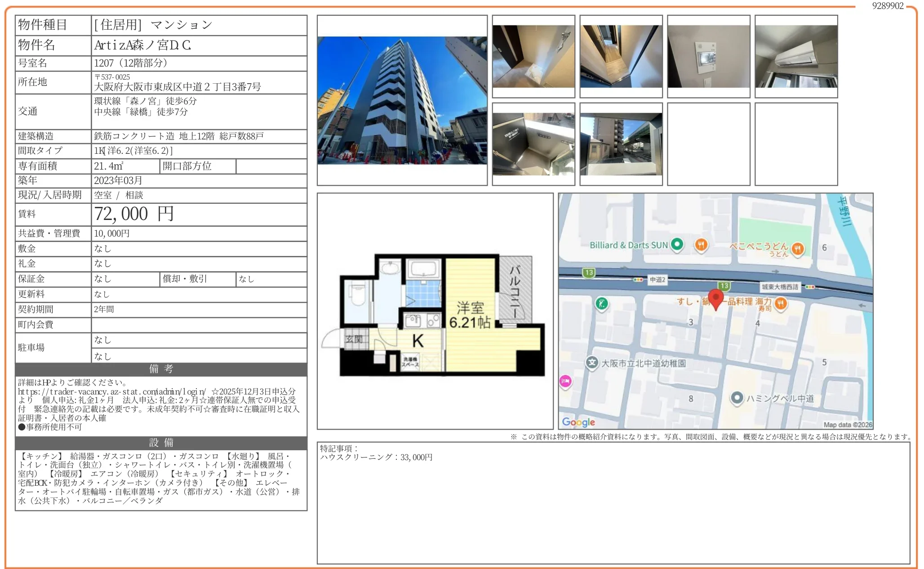Click the 72,000 円 rent value

[x=134, y=214]
